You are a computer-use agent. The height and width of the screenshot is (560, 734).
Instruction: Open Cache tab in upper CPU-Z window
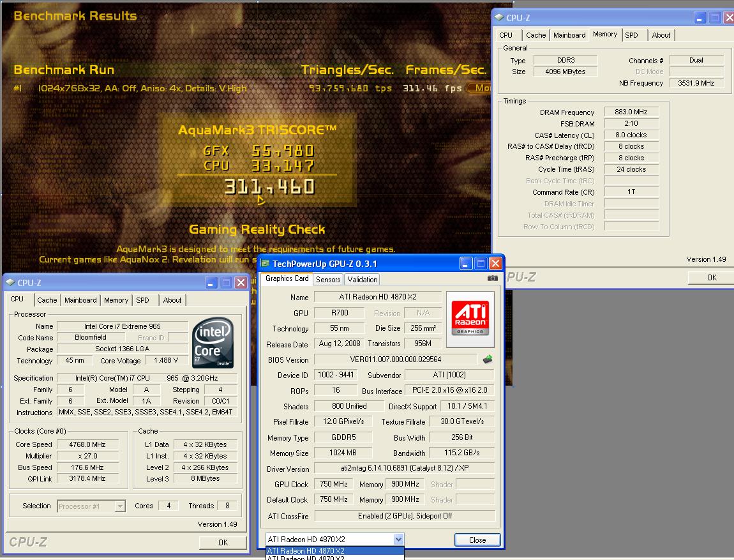pyautogui.click(x=536, y=35)
